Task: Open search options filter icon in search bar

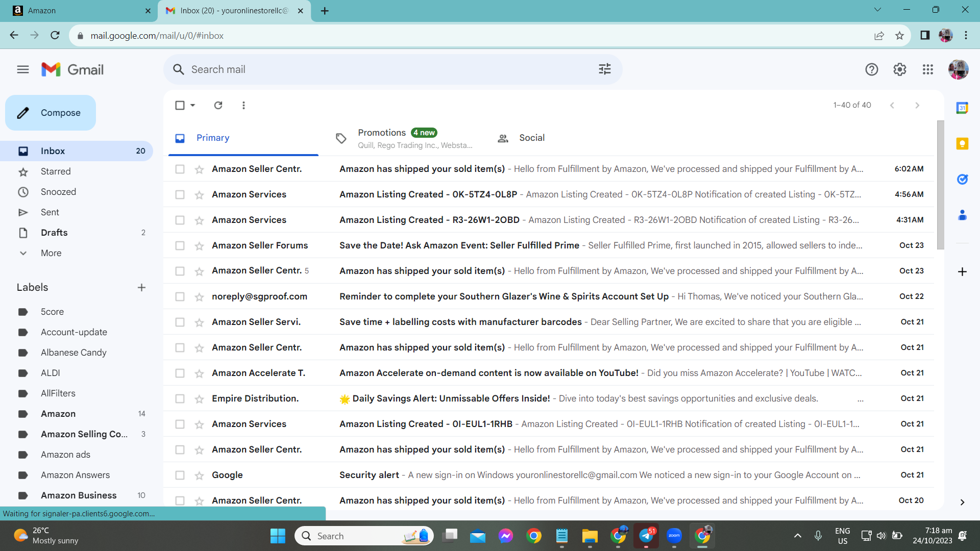Action: [x=605, y=69]
